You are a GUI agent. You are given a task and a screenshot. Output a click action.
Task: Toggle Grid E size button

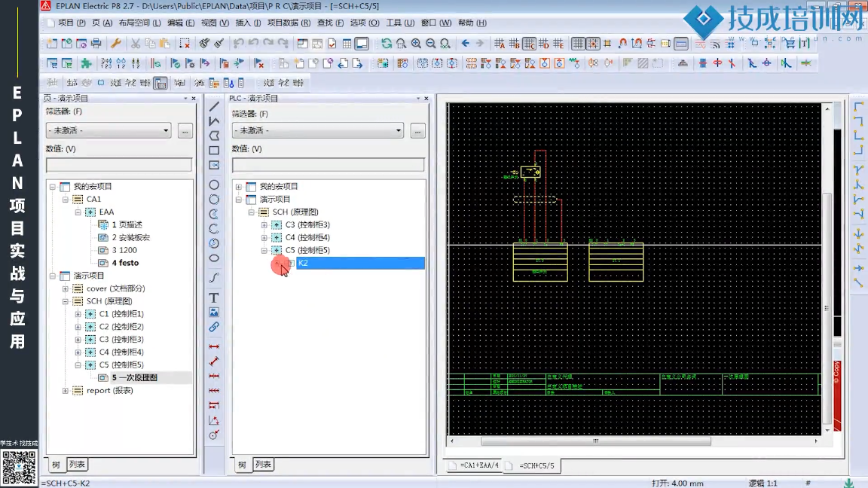pos(558,43)
